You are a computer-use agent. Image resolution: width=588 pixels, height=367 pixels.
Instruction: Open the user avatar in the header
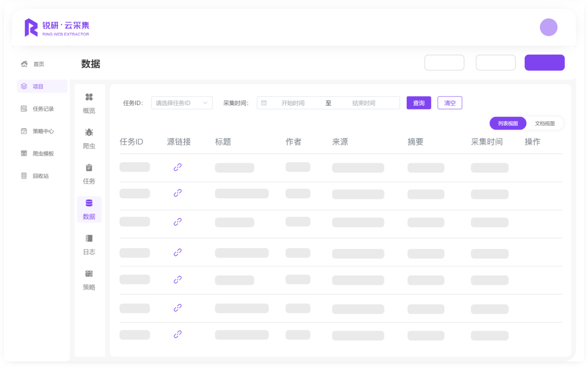[x=548, y=28]
